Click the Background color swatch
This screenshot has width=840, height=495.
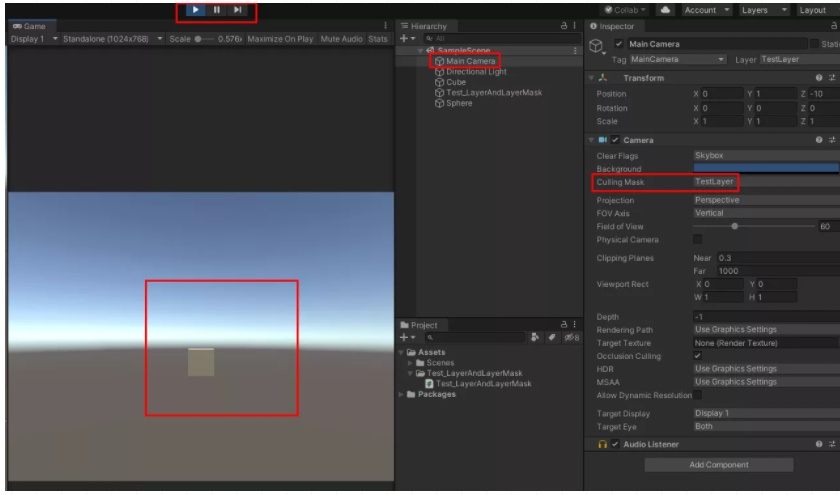[767, 168]
